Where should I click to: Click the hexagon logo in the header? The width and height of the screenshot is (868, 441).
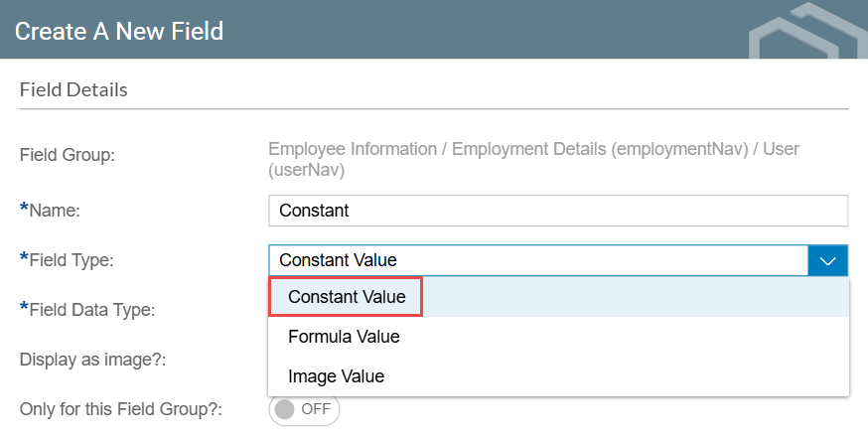804,30
